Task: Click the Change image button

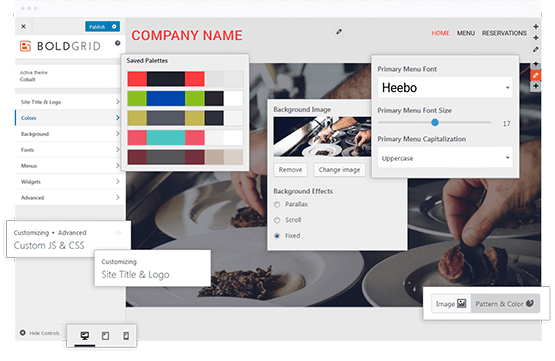Action: (x=339, y=170)
